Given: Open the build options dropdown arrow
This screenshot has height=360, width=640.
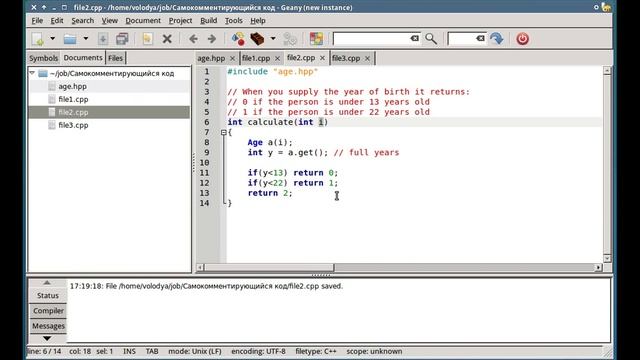Looking at the screenshot, I should coord(273,39).
